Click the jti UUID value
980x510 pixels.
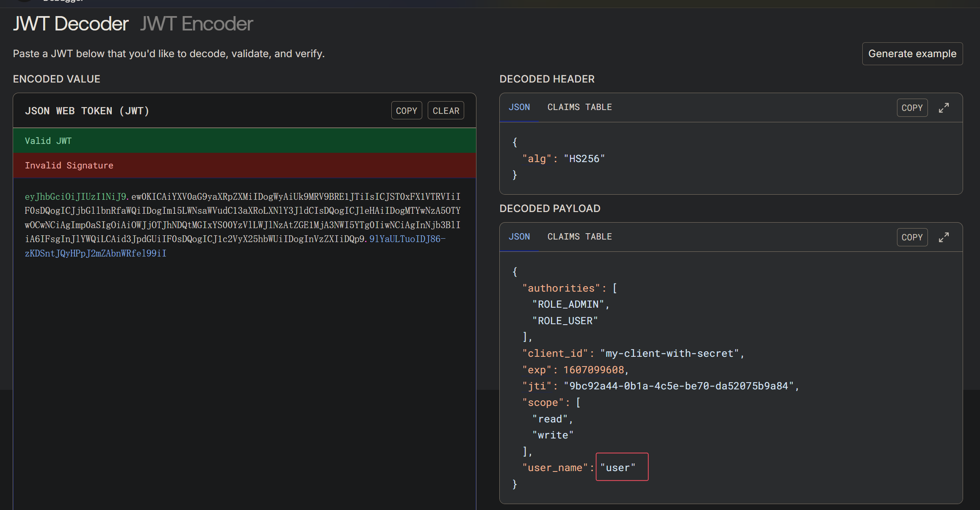click(x=679, y=386)
